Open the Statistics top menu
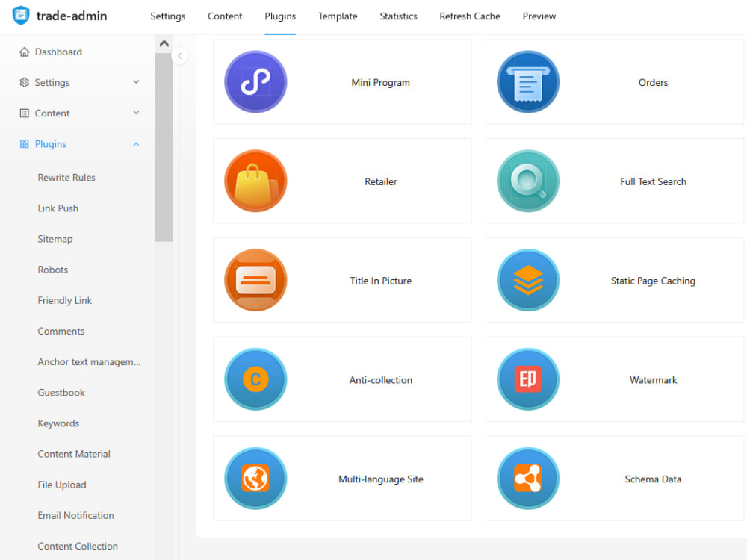The height and width of the screenshot is (560, 747). [x=398, y=16]
